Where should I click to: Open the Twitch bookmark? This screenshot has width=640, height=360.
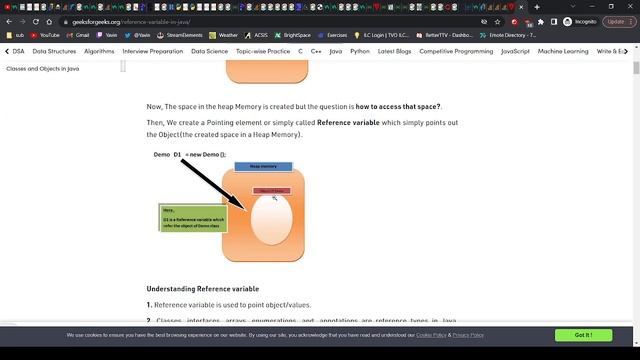click(x=107, y=36)
